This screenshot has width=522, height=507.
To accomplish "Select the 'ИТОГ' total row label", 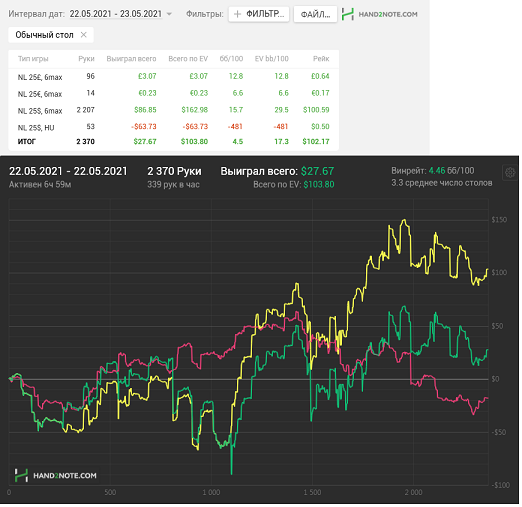I will [27, 141].
